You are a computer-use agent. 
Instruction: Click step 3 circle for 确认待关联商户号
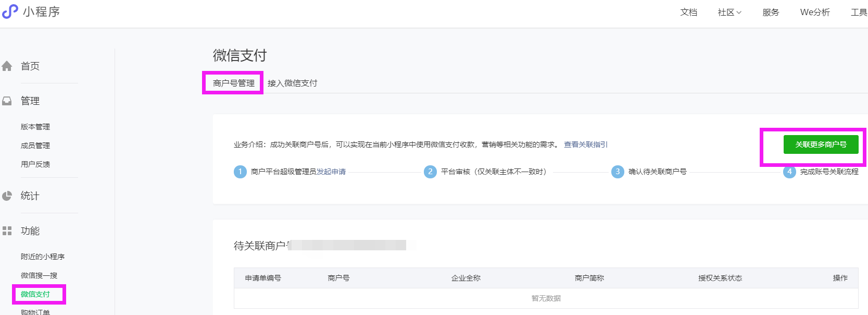618,172
